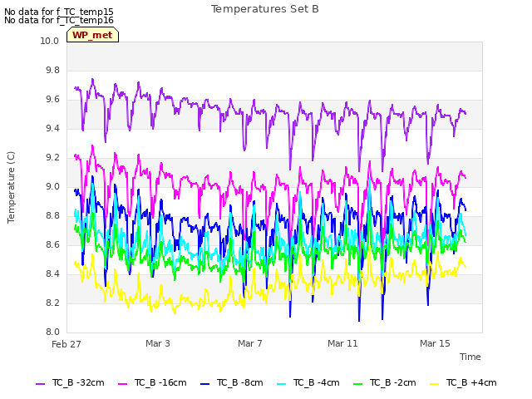Click the 9.6 y-axis tick label
The height and width of the screenshot is (399, 532).
pyautogui.click(x=52, y=100)
